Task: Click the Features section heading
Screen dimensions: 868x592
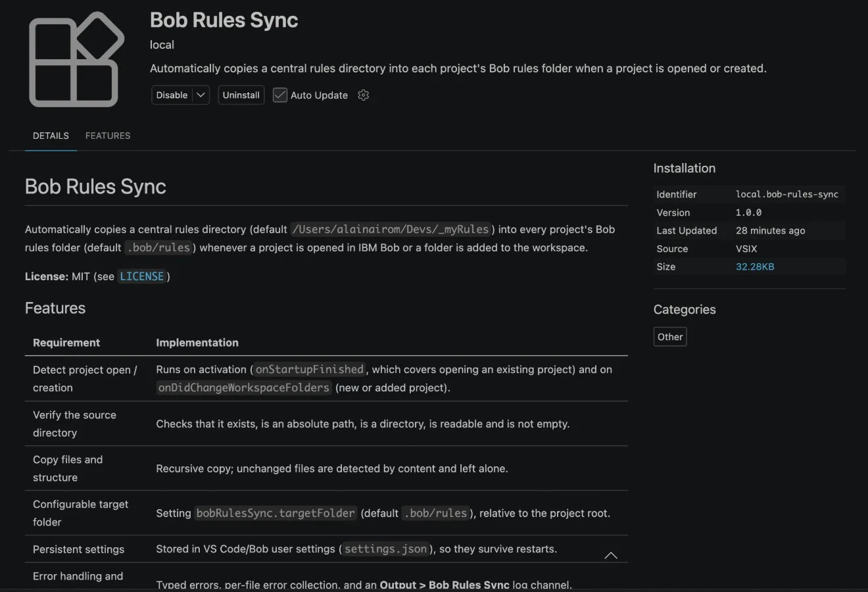Action: click(x=55, y=308)
